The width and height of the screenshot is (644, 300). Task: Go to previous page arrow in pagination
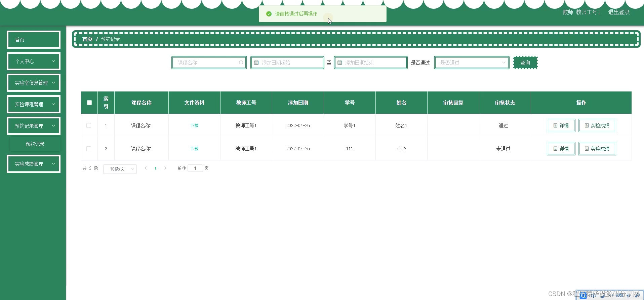click(146, 168)
